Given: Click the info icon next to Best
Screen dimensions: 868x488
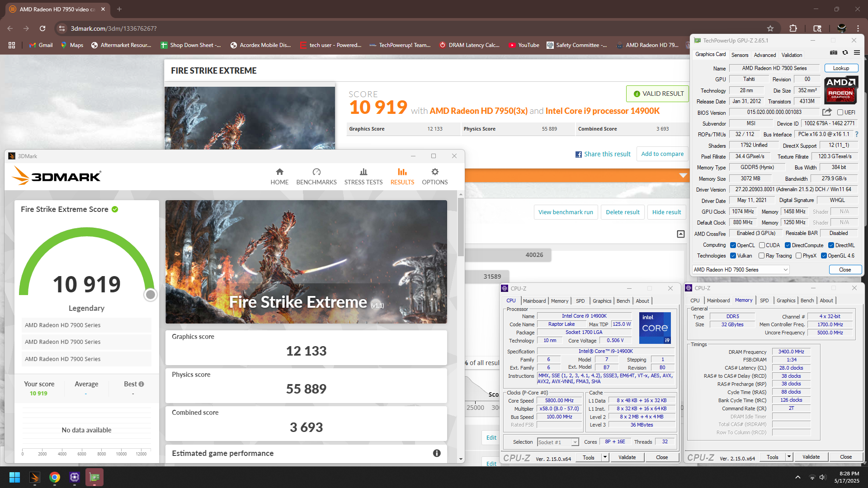Looking at the screenshot, I should pos(141,384).
